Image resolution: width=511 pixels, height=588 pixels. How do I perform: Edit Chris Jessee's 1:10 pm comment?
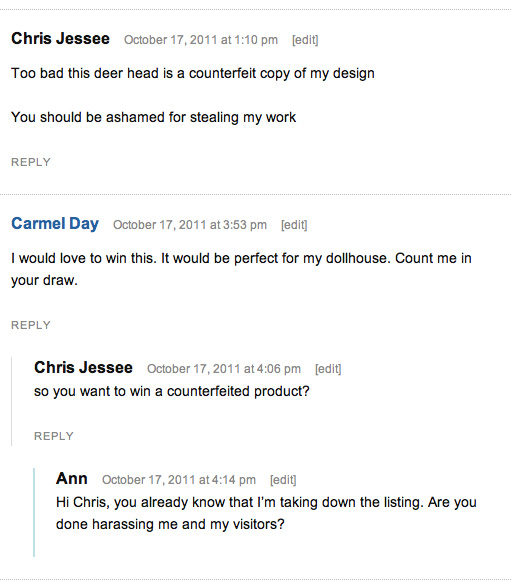click(x=305, y=40)
